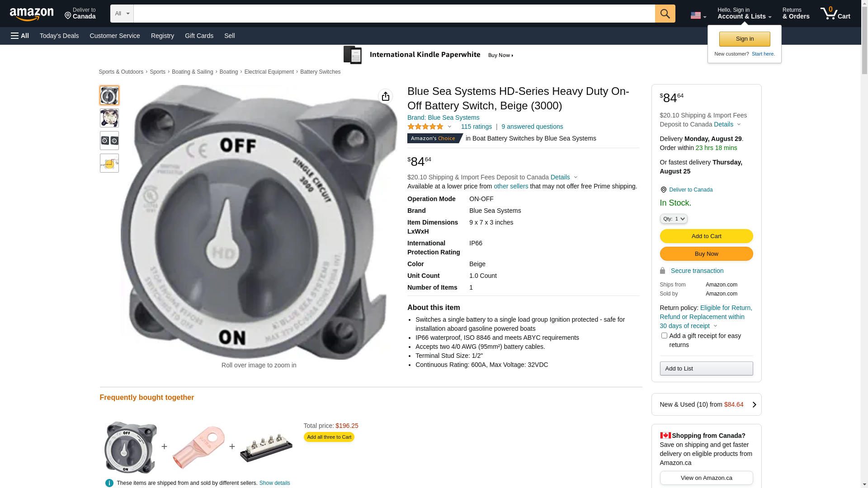Click the search magnifier button
Screen dimensions: 868x488
coord(665,14)
